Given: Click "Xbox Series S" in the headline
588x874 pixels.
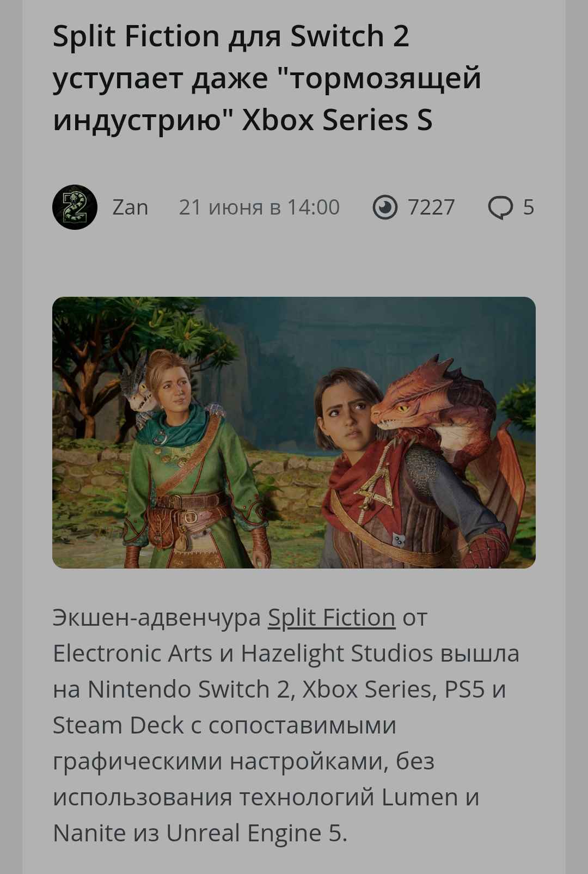Looking at the screenshot, I should tap(337, 120).
